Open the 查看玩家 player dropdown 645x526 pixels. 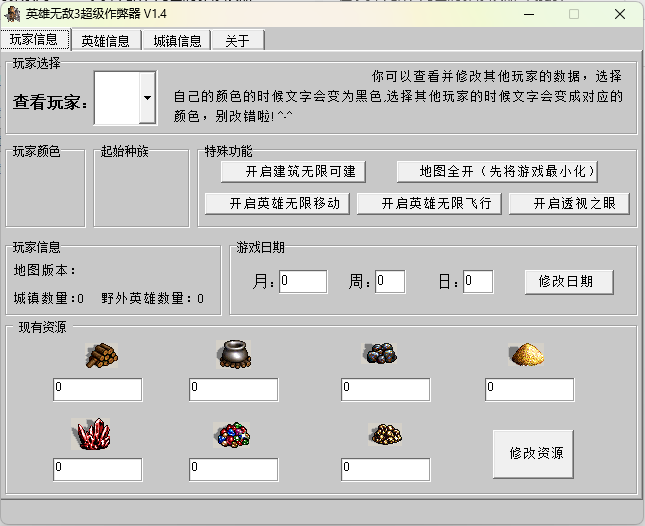tap(147, 99)
